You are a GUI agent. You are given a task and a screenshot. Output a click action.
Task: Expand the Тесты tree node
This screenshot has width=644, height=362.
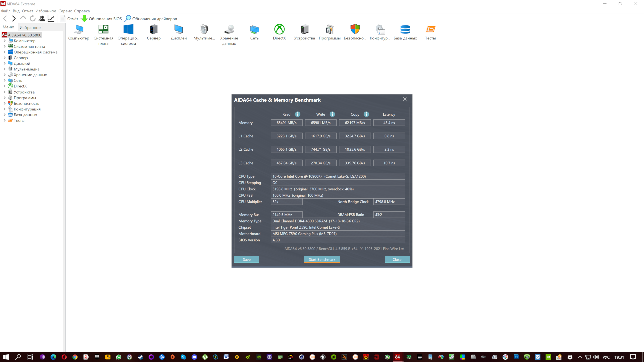(5, 121)
